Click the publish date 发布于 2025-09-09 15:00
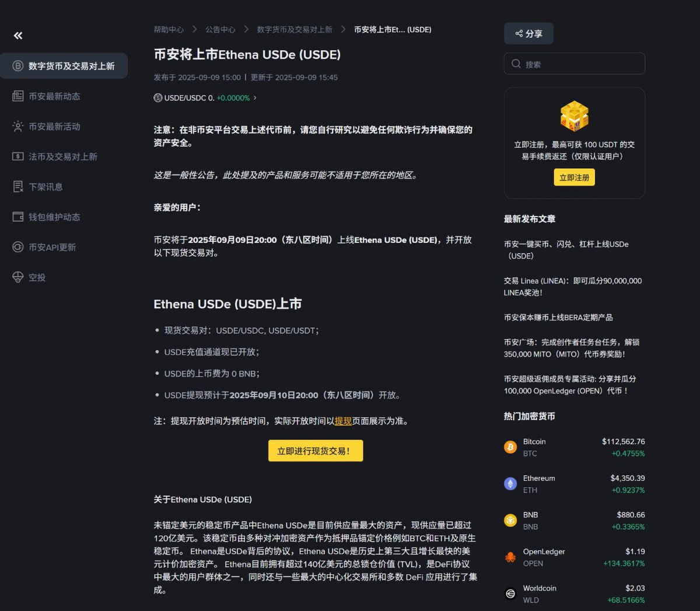Viewport: 700px width, 611px height. (x=197, y=77)
